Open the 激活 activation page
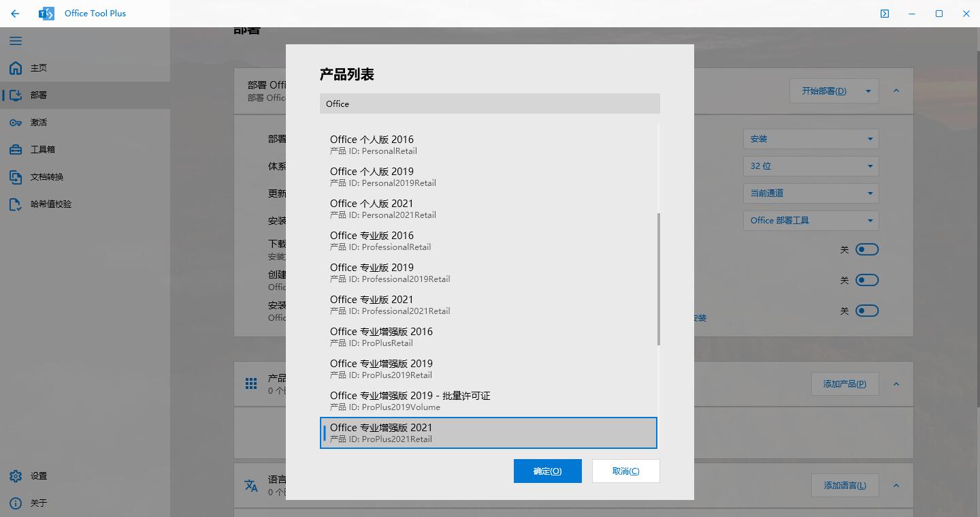Viewport: 980px width, 517px height. tap(85, 123)
